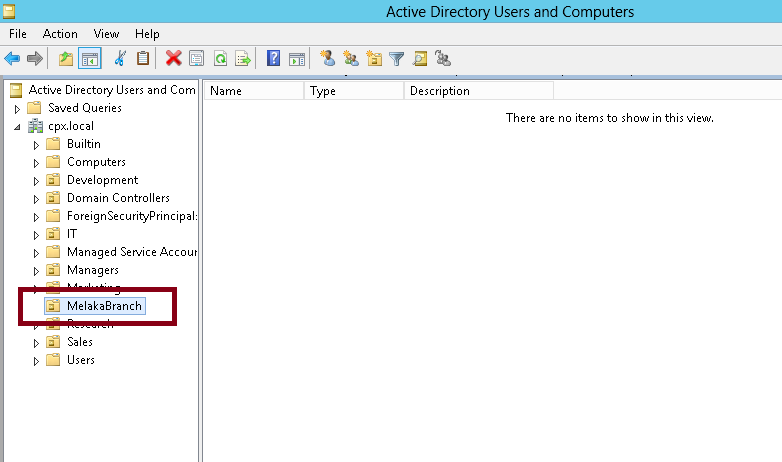Open filter options with funnel icon
Image resolution: width=782 pixels, height=462 pixels.
396,59
